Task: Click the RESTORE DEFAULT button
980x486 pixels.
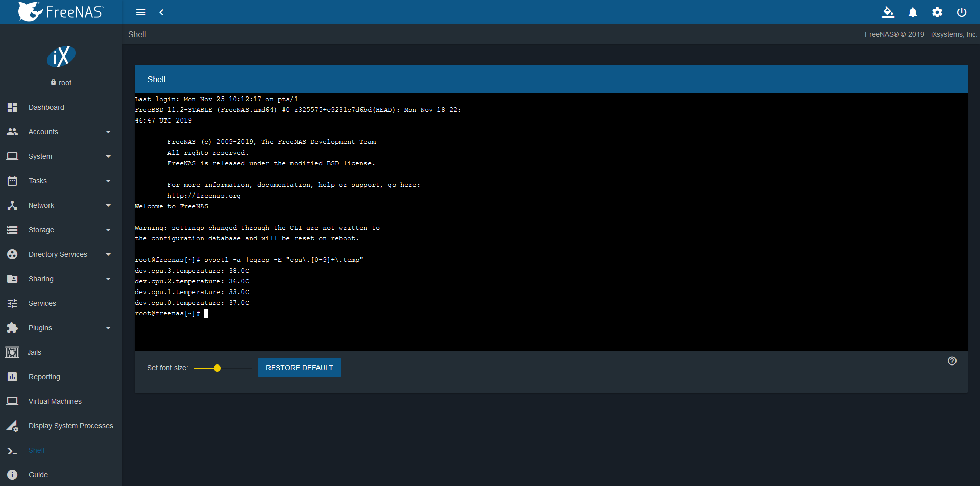Action: click(x=300, y=368)
